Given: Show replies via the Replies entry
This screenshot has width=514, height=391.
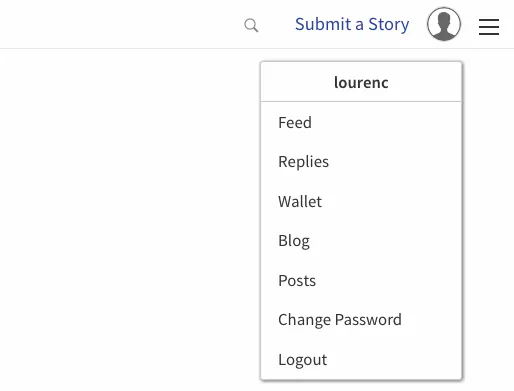Looking at the screenshot, I should tap(361, 162).
